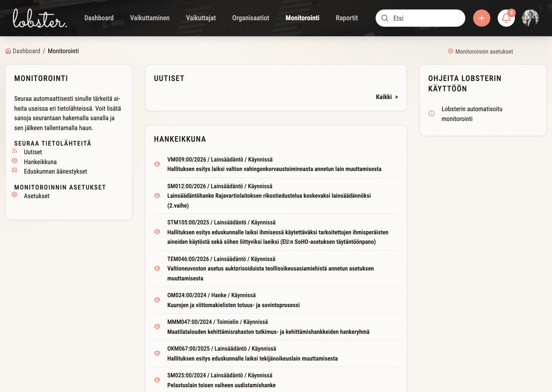Open the user profile avatar
The image size is (552, 392).
(x=530, y=18)
